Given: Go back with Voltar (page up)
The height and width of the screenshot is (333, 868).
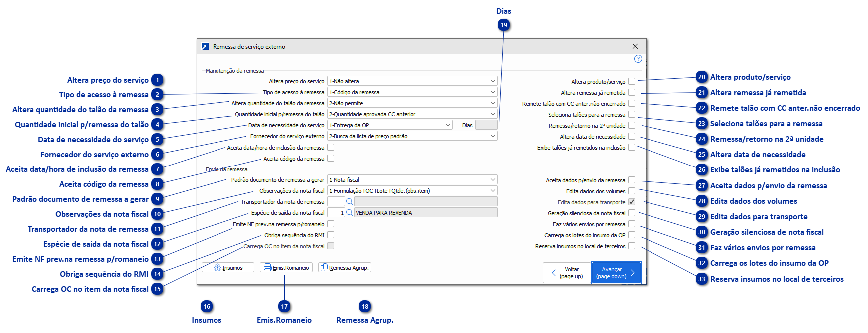Looking at the screenshot, I should tap(567, 273).
